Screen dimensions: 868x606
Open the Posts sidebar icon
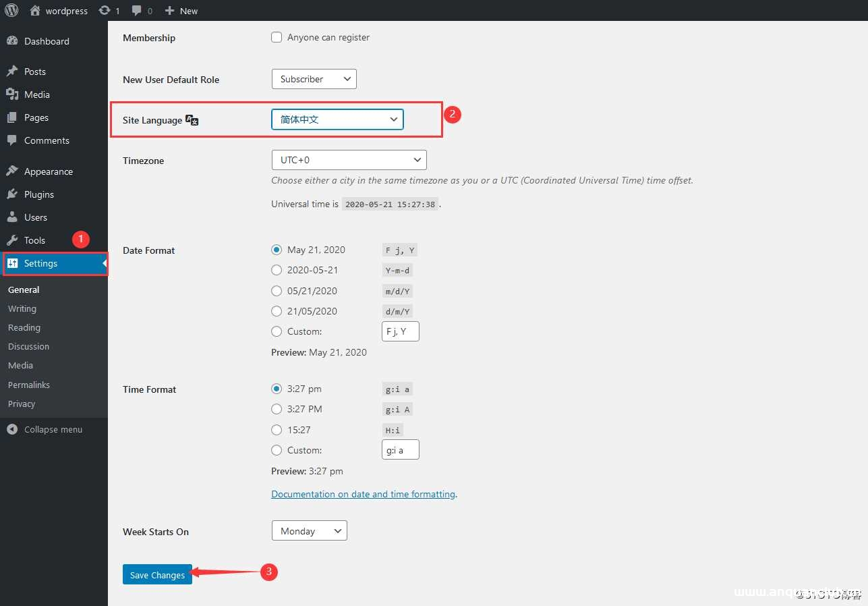pos(13,71)
